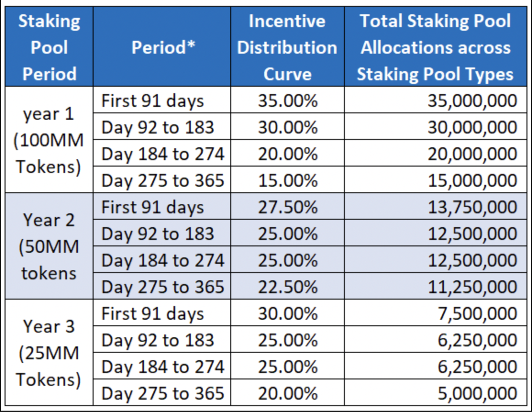Click Year 3's "Day 275 to 365" cell
Image resolution: width=532 pixels, height=412 pixels.
[x=162, y=394]
